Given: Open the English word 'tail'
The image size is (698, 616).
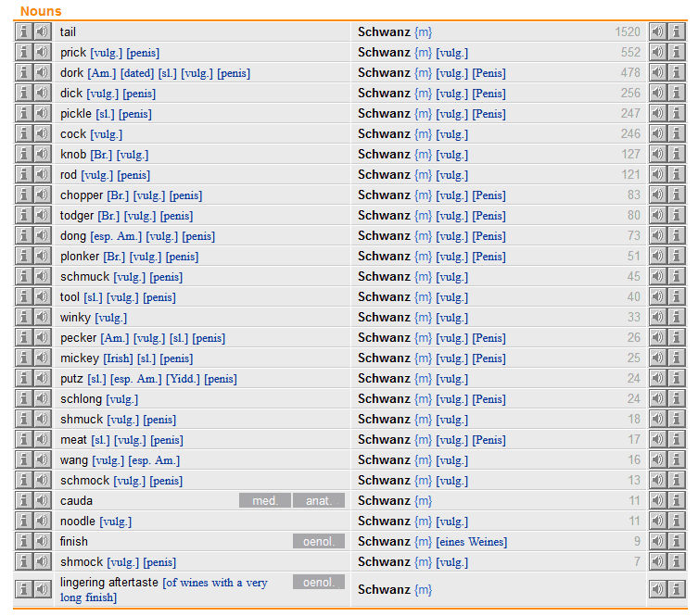Looking at the screenshot, I should pos(68,32).
